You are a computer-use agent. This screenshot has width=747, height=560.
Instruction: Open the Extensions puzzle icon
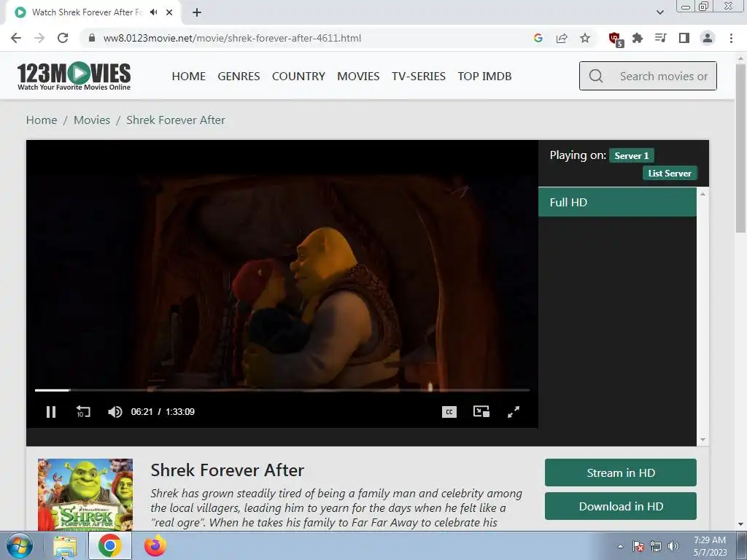638,38
